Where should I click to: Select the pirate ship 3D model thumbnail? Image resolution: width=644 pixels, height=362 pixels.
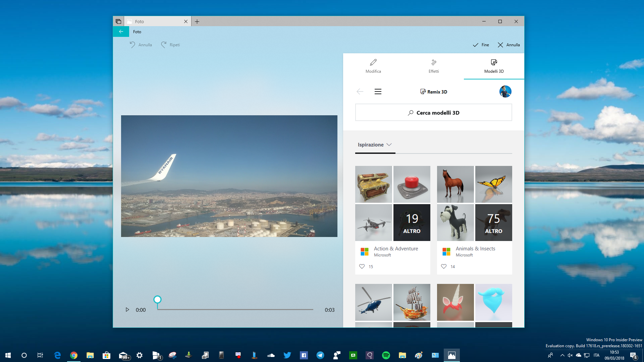(412, 302)
